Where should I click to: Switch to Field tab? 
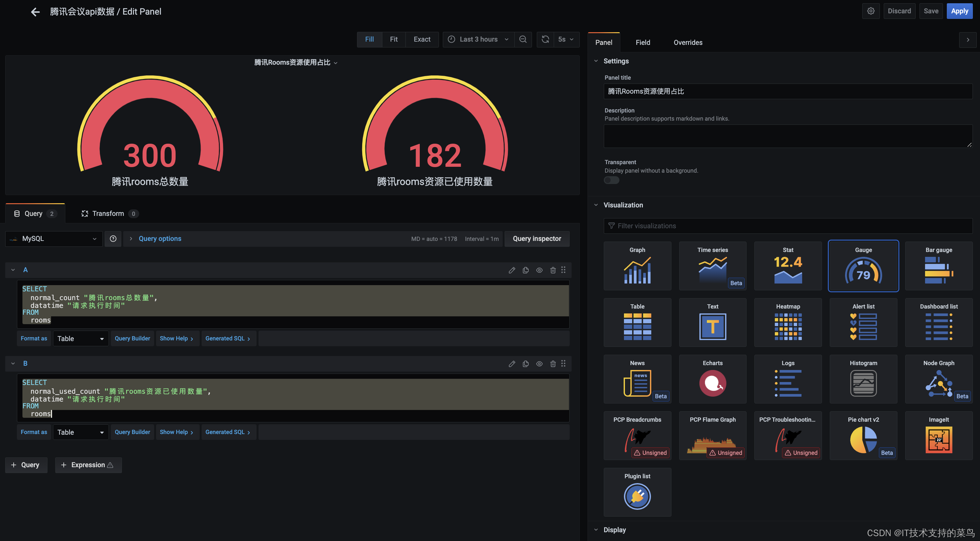coord(643,42)
